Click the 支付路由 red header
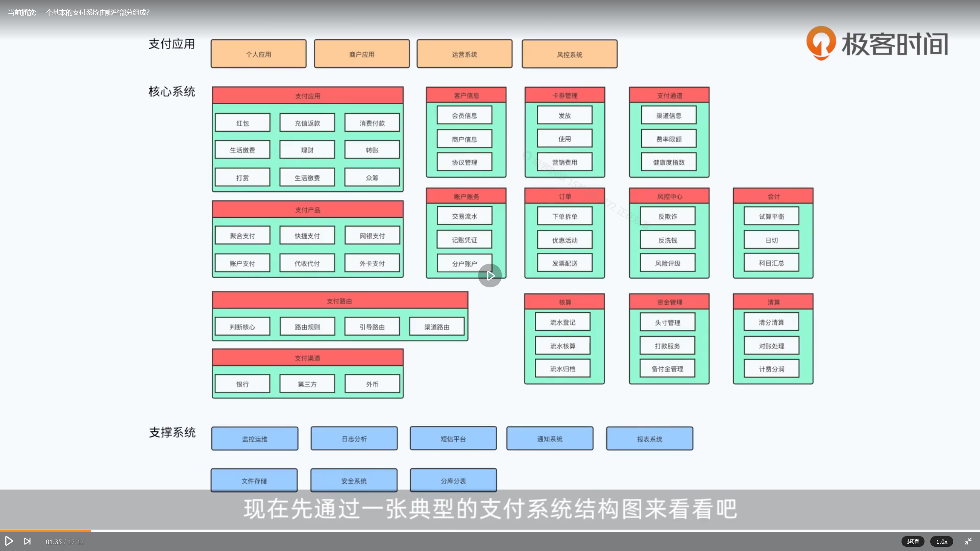This screenshot has height=551, width=980. 340,301
